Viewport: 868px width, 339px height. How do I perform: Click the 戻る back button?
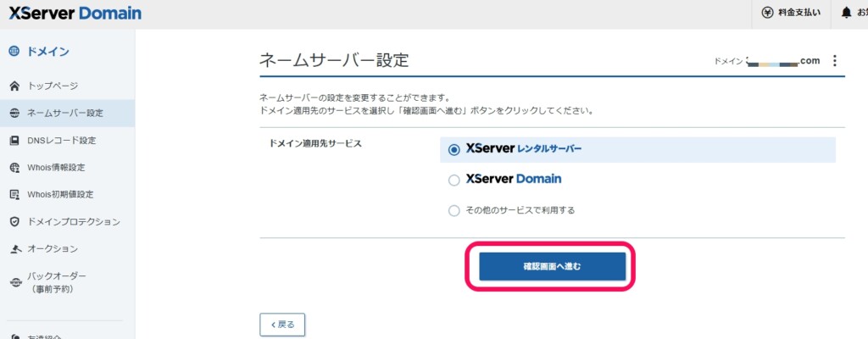pos(282,325)
